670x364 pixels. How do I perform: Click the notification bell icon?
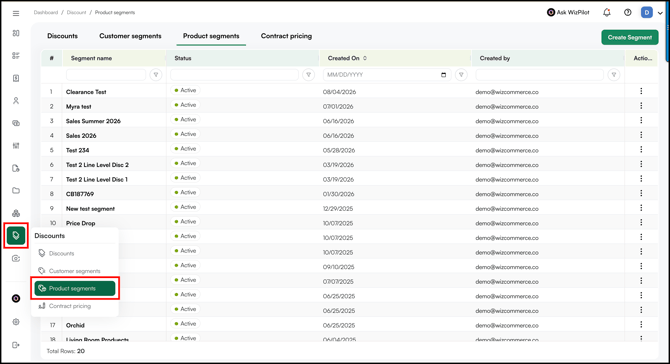point(606,13)
